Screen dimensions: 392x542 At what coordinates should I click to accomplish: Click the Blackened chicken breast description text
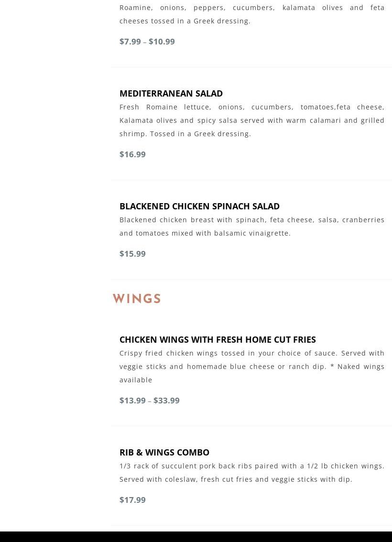(251, 227)
